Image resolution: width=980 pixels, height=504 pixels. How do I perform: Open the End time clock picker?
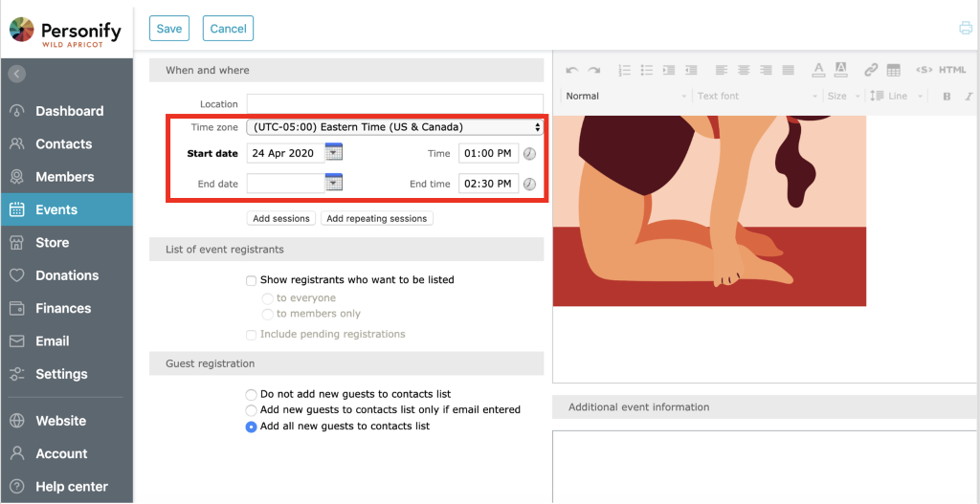(529, 184)
